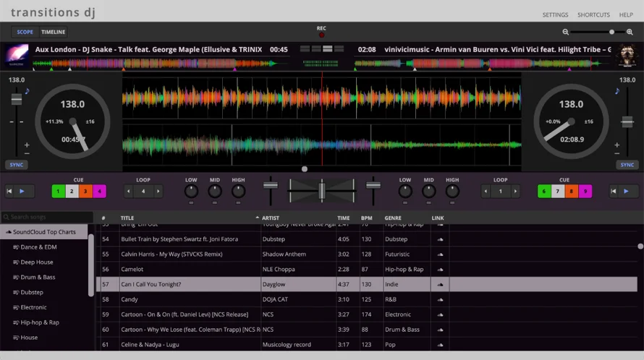The width and height of the screenshot is (644, 360).
Task: Trigger orange cue point 3
Action: [85, 191]
